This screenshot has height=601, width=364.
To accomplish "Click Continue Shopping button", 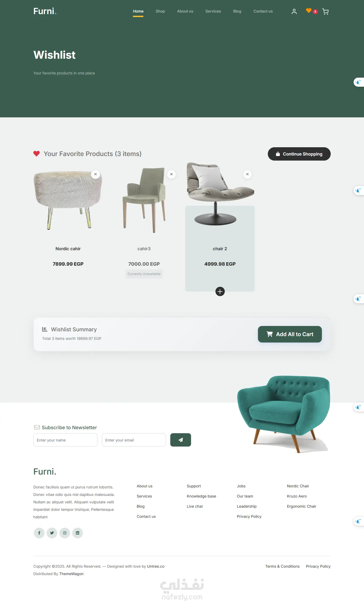I will (299, 154).
